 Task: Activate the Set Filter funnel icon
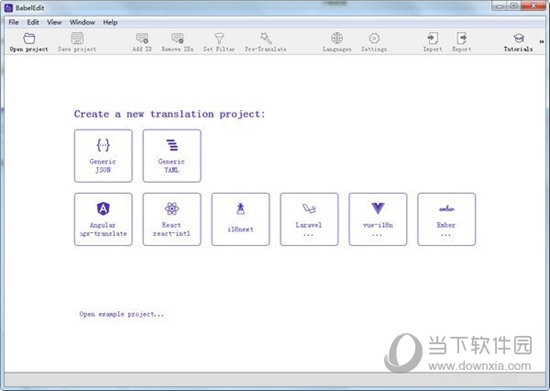(x=219, y=38)
